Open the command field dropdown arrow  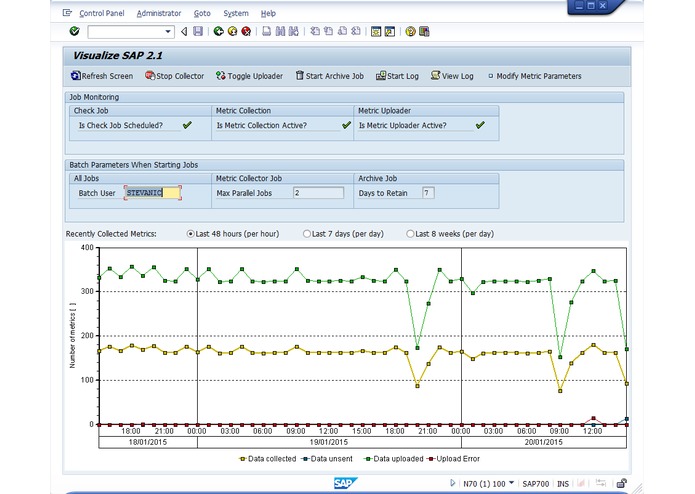point(168,31)
